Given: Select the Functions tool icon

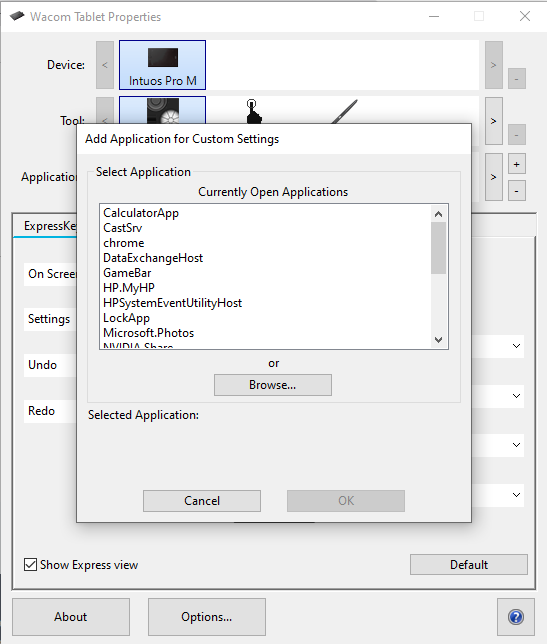Looking at the screenshot, I should [x=162, y=110].
